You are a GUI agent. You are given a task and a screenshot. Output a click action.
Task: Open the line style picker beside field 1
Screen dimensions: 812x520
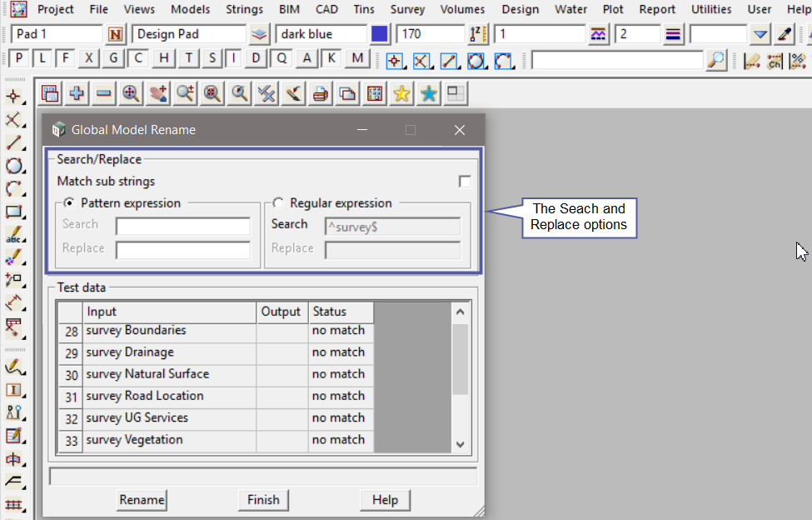pyautogui.click(x=598, y=35)
